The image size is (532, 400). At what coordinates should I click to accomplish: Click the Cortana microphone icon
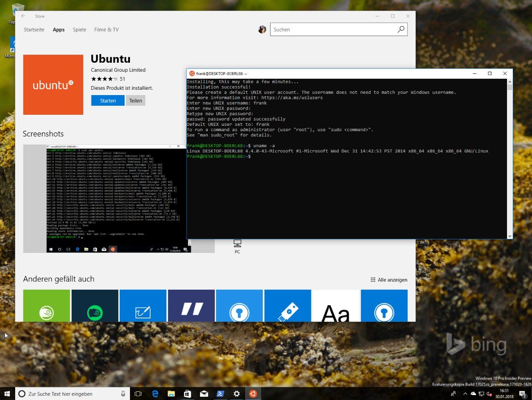click(123, 394)
